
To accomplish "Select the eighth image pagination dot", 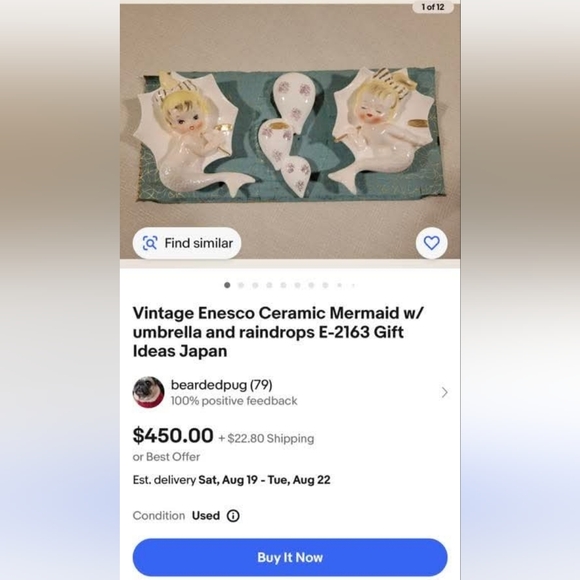I will click(x=325, y=285).
